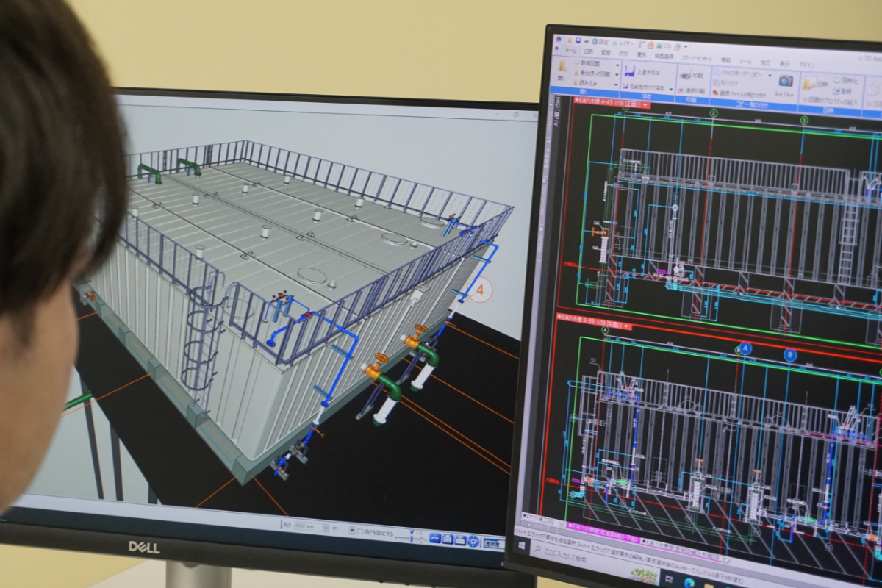Click the 図枠 folder icon
This screenshot has width=882, height=588.
click(x=809, y=83)
